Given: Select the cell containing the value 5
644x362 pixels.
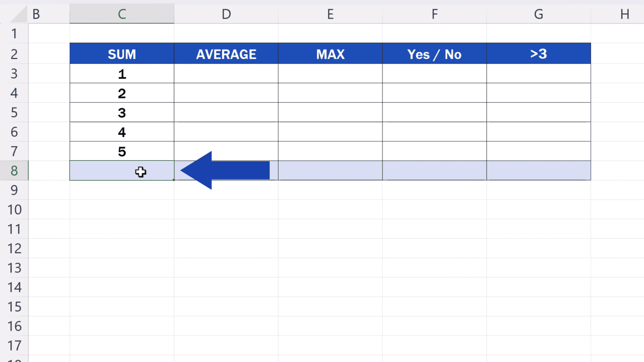Looking at the screenshot, I should coord(122,151).
